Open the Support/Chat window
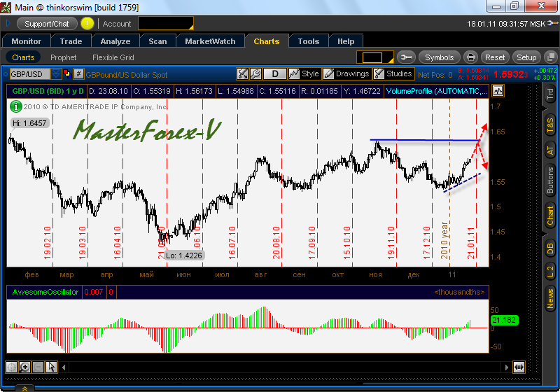 [x=47, y=24]
